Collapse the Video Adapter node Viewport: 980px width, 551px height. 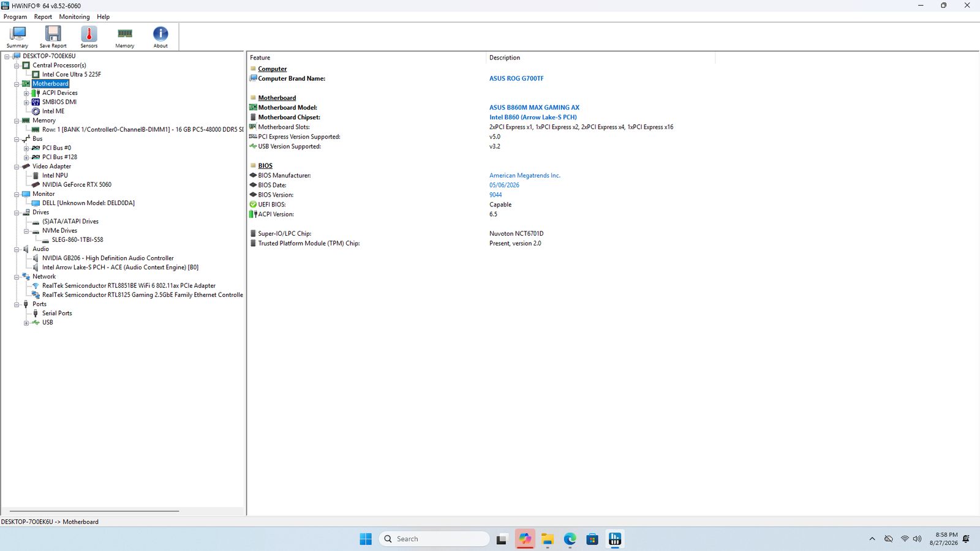(17, 167)
